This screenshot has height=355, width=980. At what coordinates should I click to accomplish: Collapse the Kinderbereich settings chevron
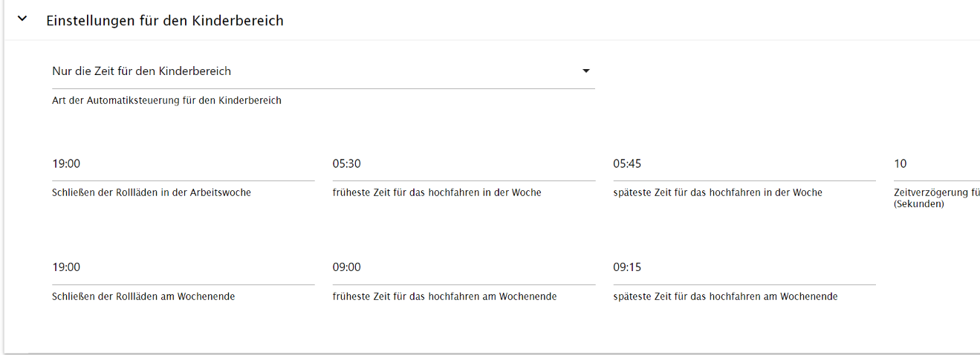(22, 19)
